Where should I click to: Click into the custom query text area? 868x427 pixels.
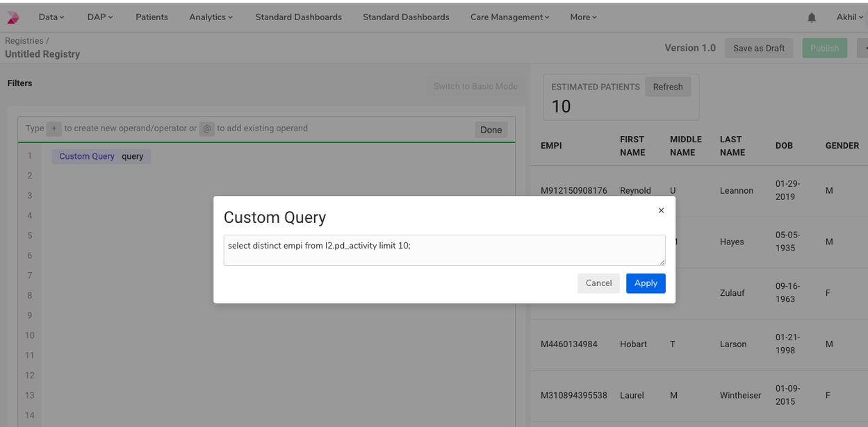point(444,250)
